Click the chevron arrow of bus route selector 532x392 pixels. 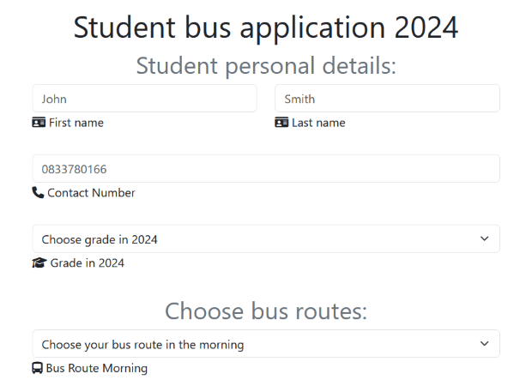tap(484, 344)
